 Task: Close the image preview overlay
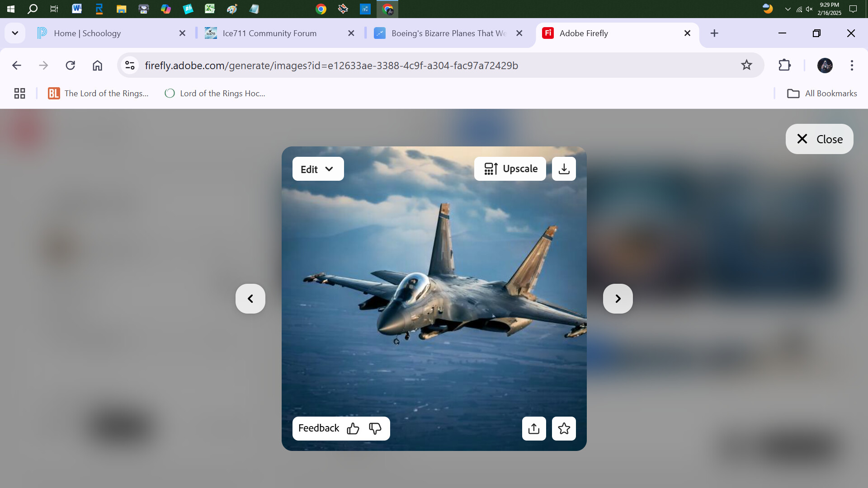819,139
